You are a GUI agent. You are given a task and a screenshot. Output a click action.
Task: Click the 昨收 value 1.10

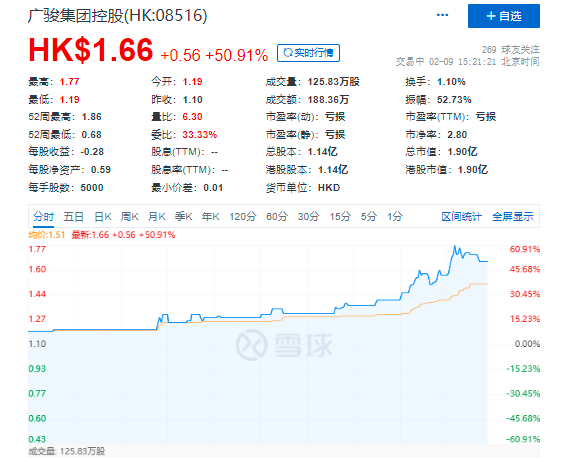[192, 100]
